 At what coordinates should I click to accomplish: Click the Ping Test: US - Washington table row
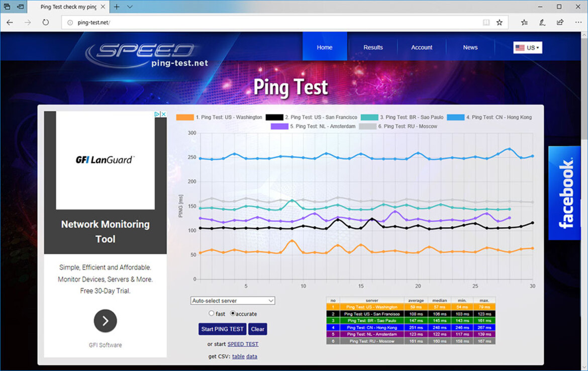click(x=411, y=307)
